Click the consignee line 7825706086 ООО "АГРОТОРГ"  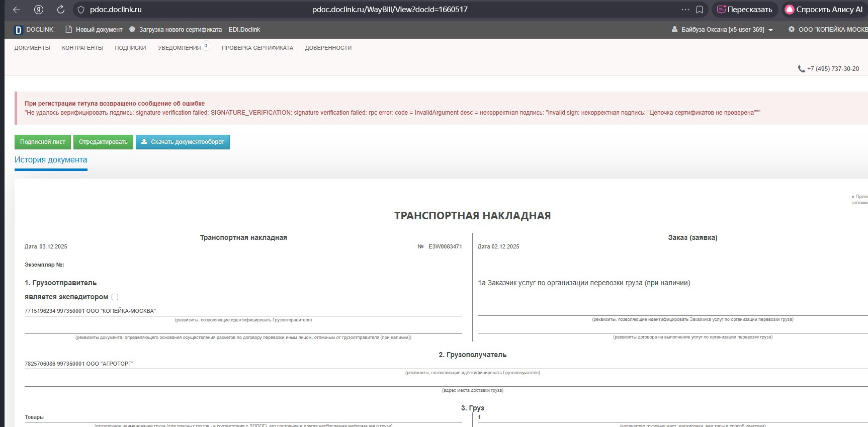79,364
